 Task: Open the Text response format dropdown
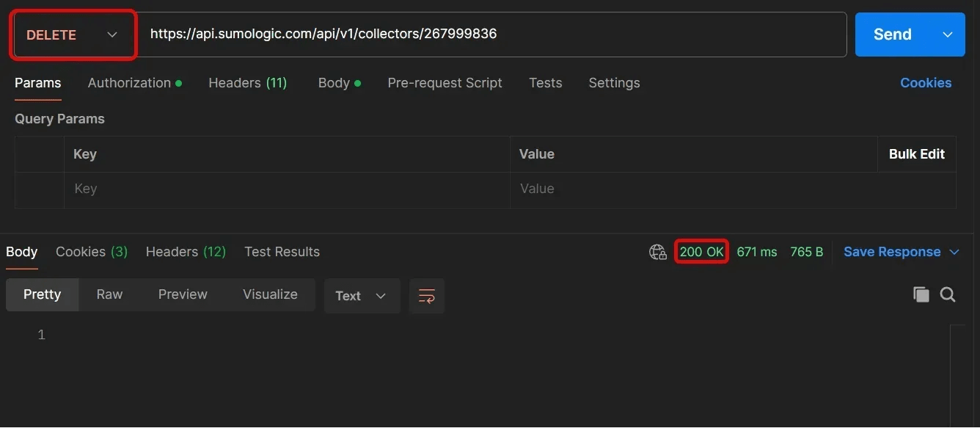pos(361,295)
